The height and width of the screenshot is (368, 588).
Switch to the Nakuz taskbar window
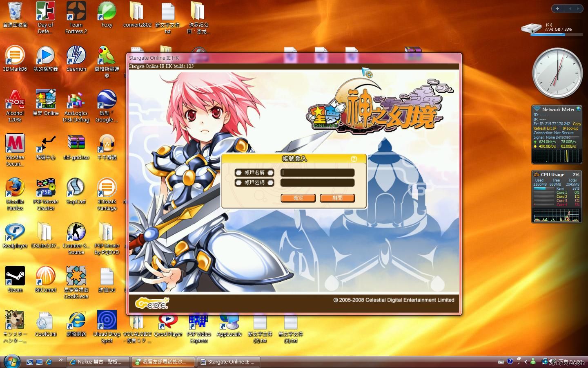pos(98,362)
